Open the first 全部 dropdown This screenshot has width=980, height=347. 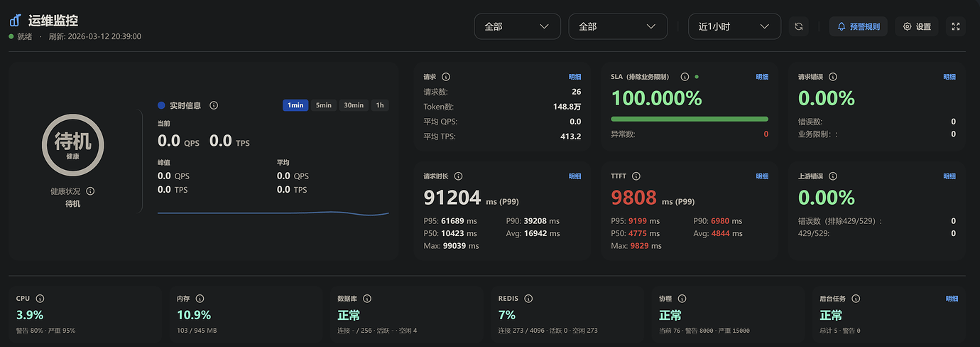click(517, 26)
